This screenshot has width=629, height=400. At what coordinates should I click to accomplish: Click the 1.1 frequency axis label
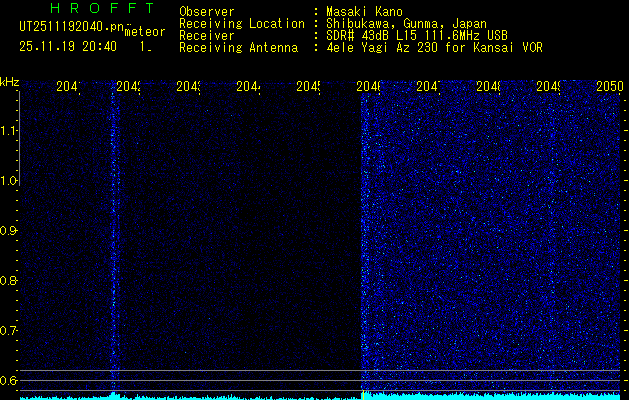[x=8, y=131]
